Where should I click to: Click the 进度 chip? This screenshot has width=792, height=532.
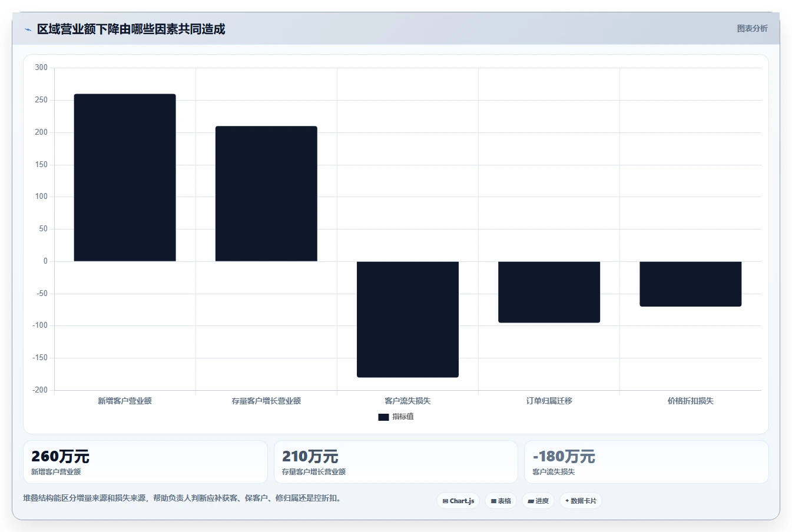tap(538, 501)
